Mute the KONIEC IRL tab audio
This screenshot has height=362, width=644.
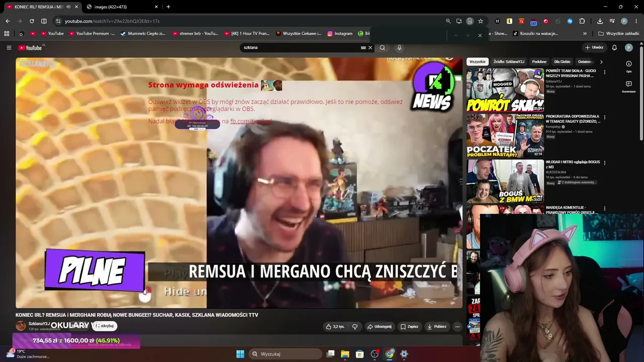click(68, 7)
